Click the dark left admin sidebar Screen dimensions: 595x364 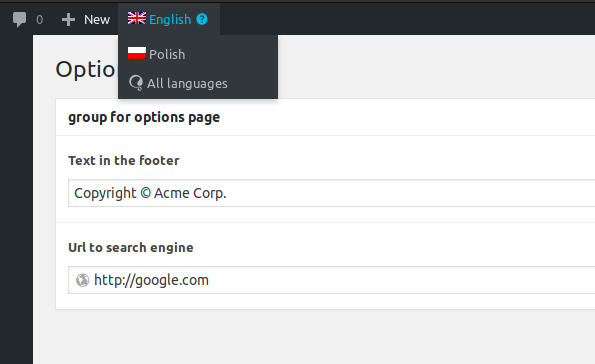16,199
